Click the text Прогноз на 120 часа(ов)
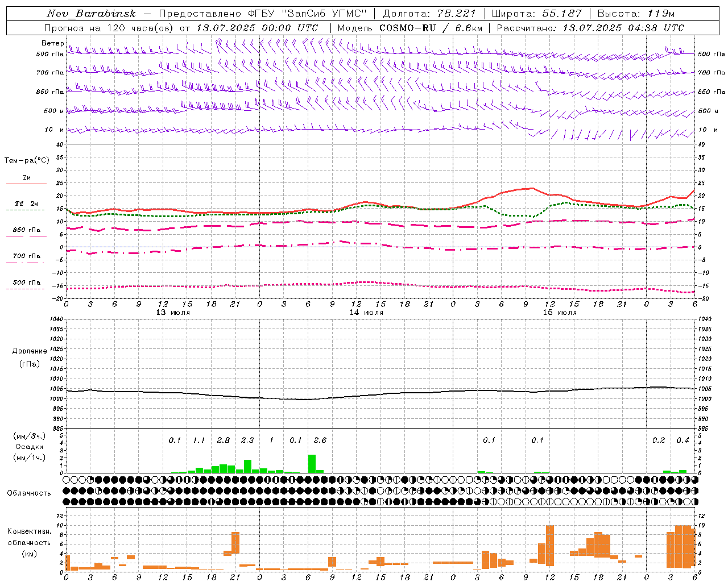 point(109,28)
